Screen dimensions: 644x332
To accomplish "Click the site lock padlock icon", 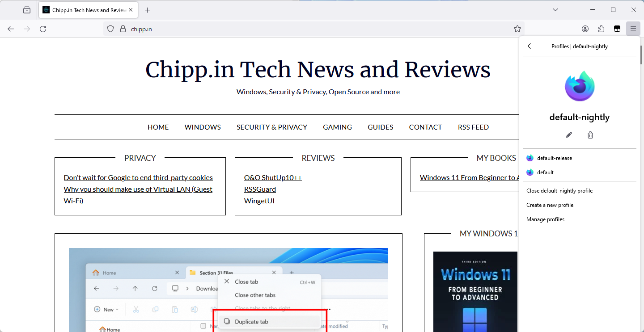I will coord(123,29).
